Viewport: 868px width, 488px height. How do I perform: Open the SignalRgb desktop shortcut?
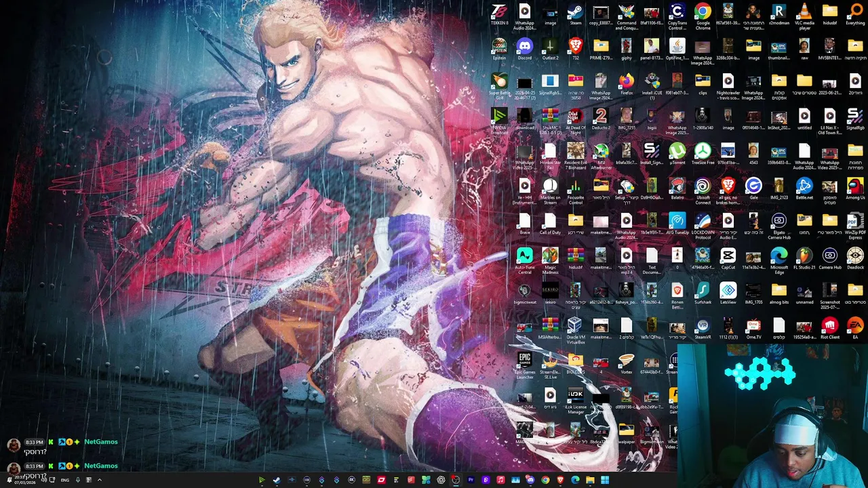coord(855,119)
